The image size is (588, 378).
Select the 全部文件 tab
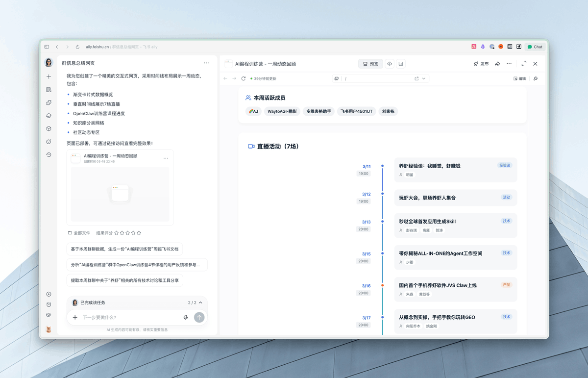(x=79, y=232)
